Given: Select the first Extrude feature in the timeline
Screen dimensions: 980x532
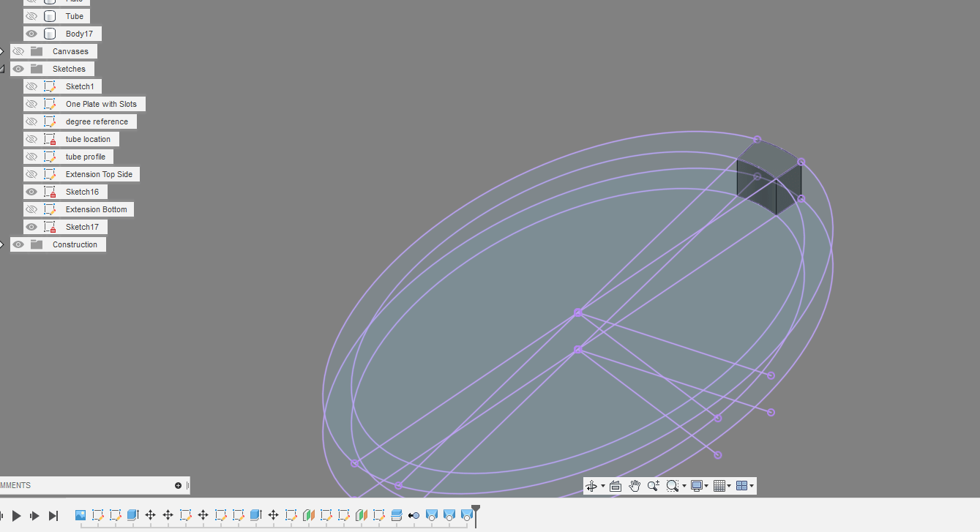Looking at the screenshot, I should click(133, 515).
